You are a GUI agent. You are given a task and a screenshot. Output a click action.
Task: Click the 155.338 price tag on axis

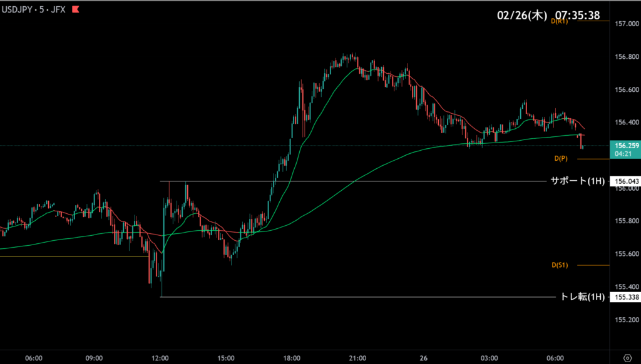click(626, 297)
